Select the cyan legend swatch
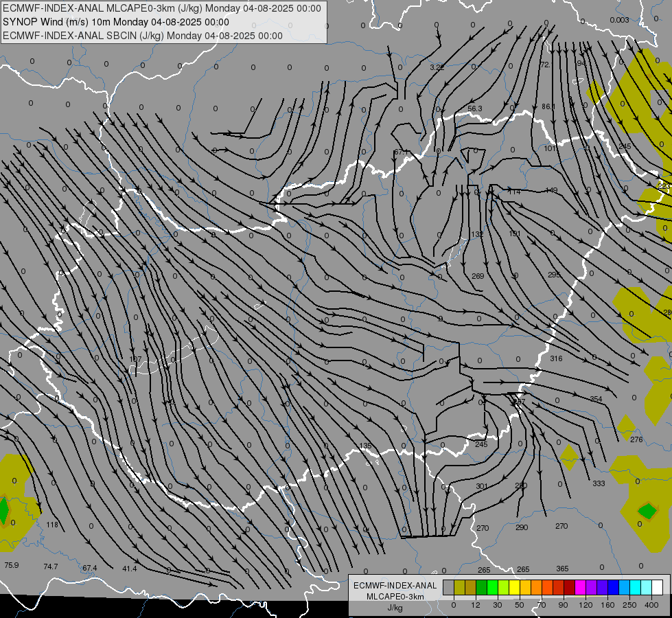Viewport: 672px width, 618px height. [x=635, y=587]
